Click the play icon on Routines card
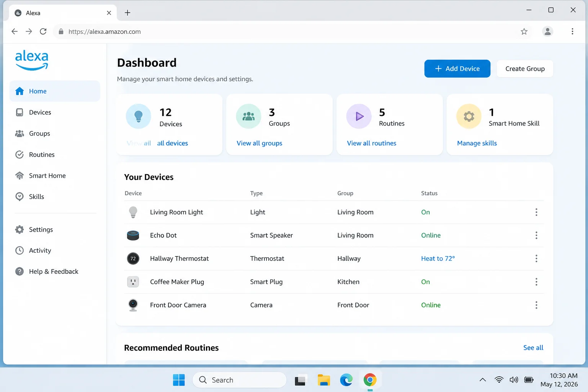The height and width of the screenshot is (392, 588). [359, 116]
